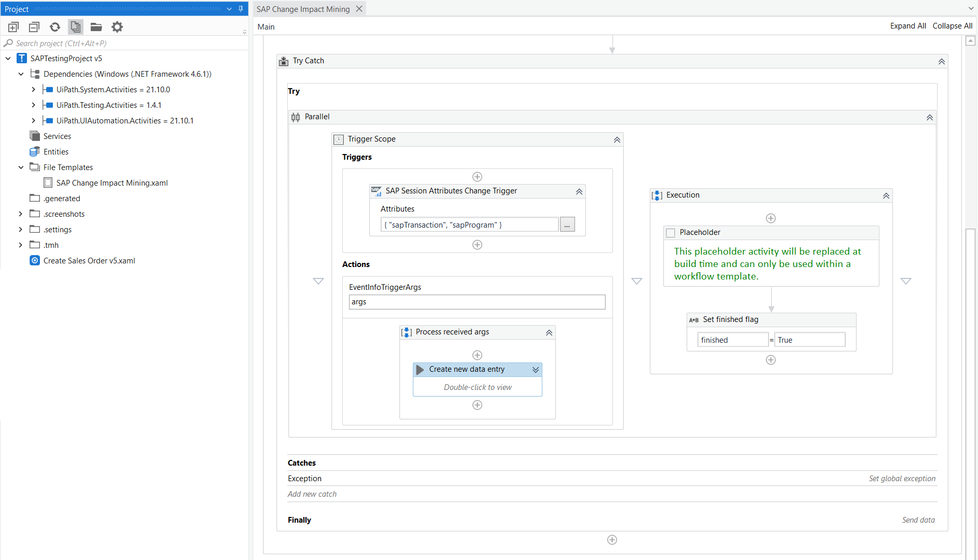Click the EventInfoTriggerArgs args field
This screenshot has width=978, height=560.
pyautogui.click(x=477, y=302)
